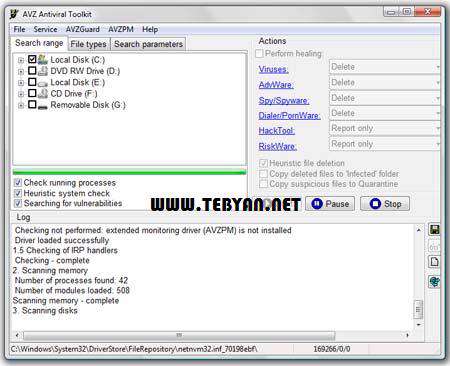Open the Service menu
The image size is (450, 366).
pyautogui.click(x=45, y=29)
